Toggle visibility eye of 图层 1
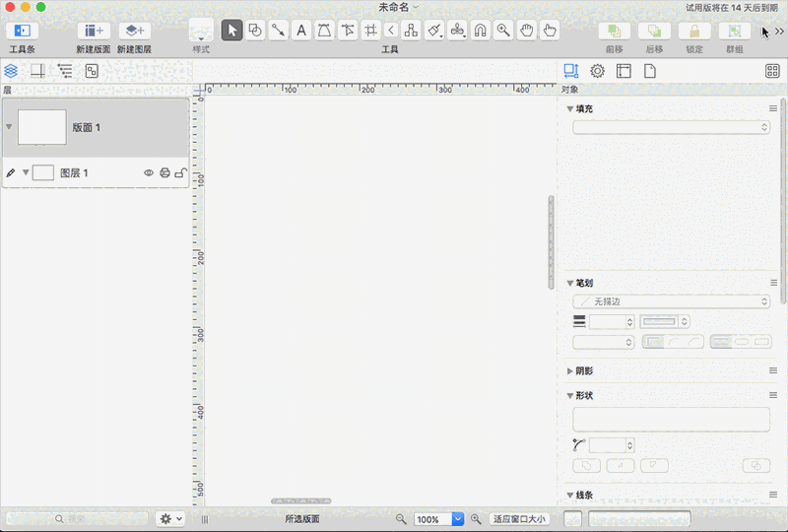The width and height of the screenshot is (788, 532). [149, 173]
